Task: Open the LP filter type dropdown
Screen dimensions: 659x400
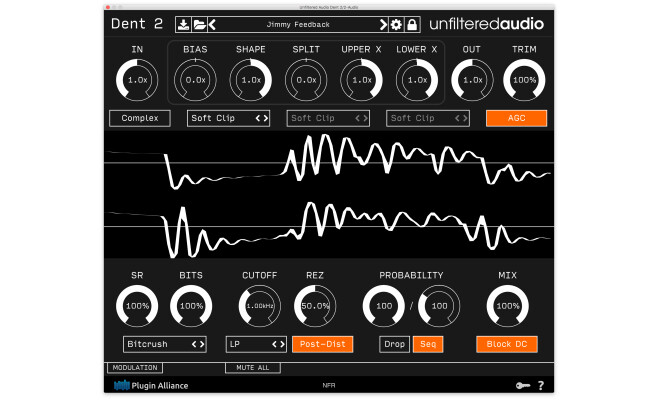Action: click(x=256, y=345)
